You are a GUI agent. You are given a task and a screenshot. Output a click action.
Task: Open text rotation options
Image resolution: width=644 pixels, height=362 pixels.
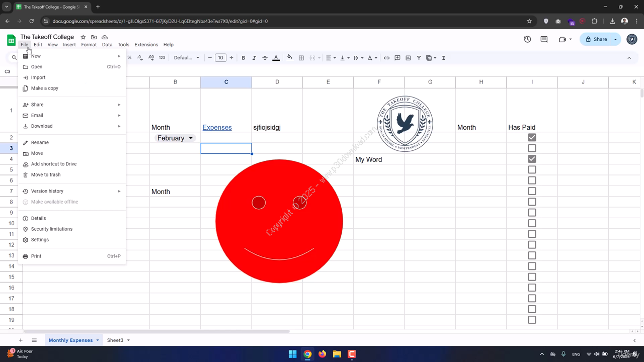[372, 58]
